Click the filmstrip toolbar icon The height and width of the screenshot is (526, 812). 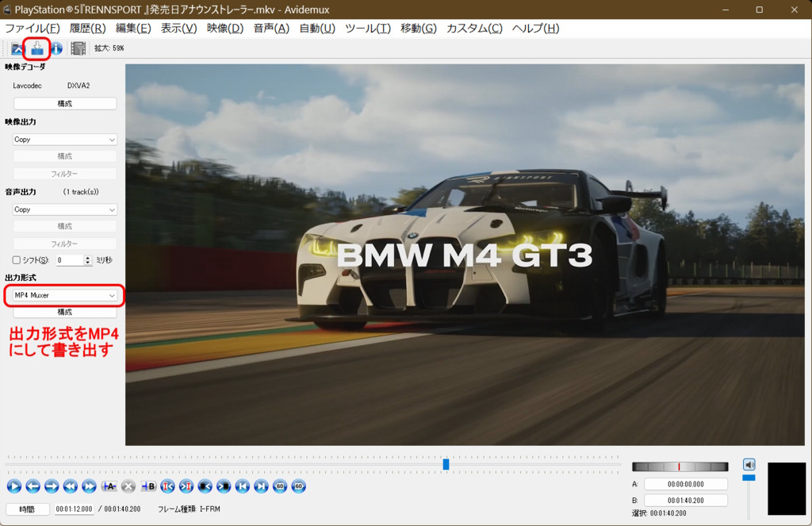click(78, 48)
